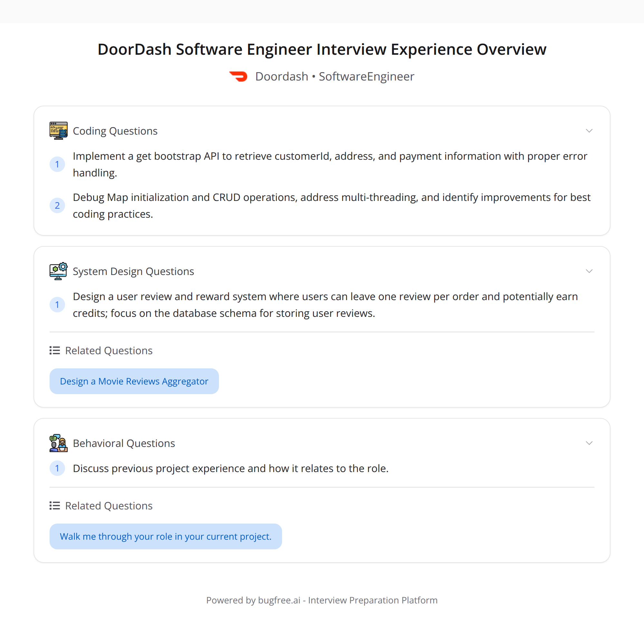Click the System Design Questions heading

pos(133,271)
